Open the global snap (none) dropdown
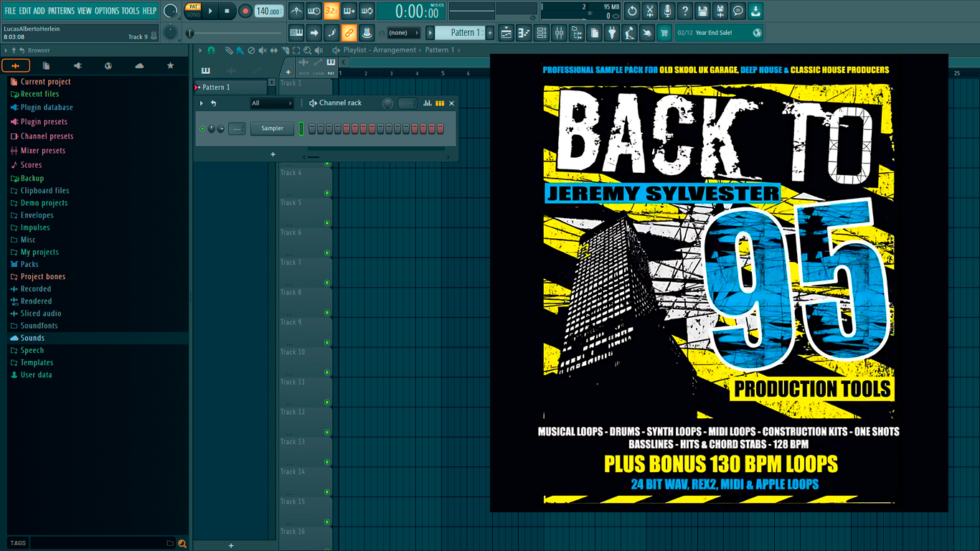Viewport: 980px width, 551px height. coord(403,32)
